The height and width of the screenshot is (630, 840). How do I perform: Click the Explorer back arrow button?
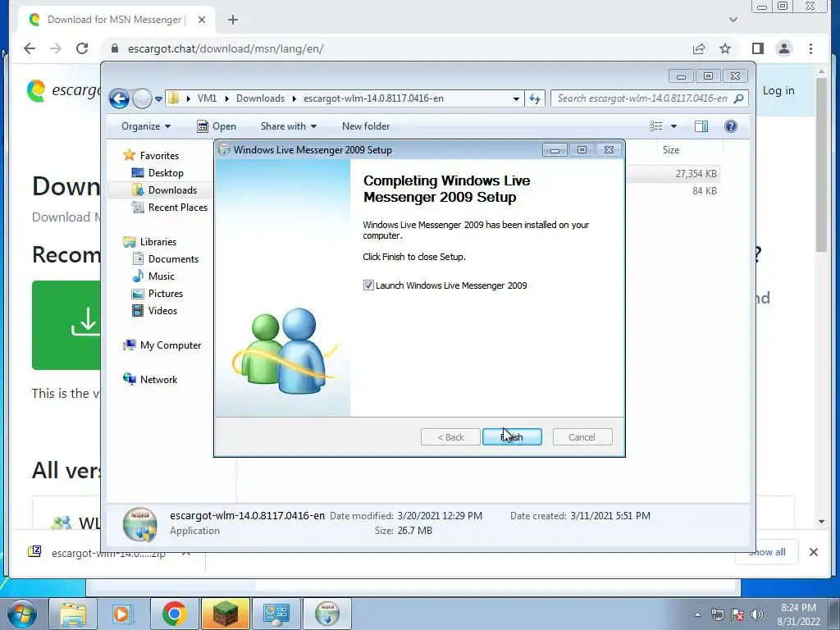[x=119, y=98]
